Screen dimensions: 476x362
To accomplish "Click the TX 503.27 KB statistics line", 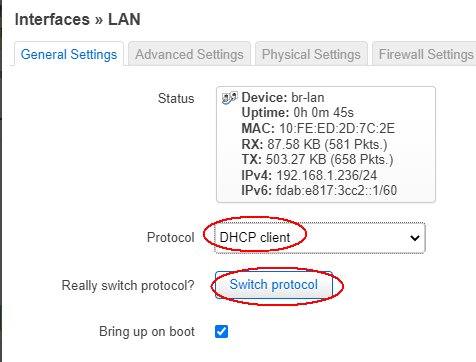I will 317,160.
